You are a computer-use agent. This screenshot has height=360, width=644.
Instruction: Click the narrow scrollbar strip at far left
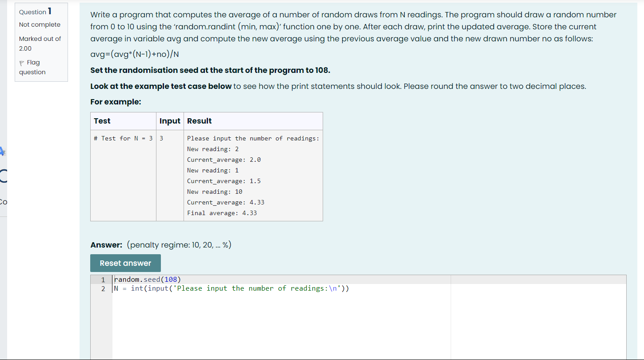pyautogui.click(x=3, y=267)
